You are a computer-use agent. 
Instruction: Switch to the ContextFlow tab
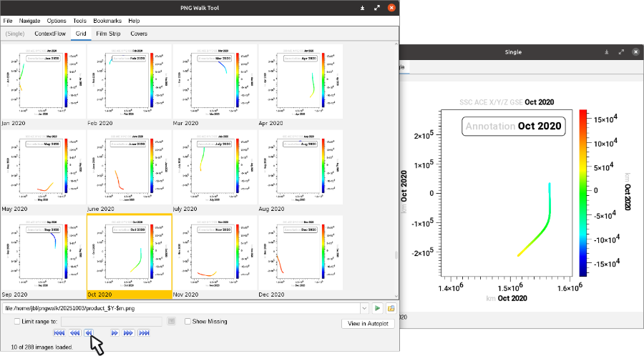(x=49, y=34)
